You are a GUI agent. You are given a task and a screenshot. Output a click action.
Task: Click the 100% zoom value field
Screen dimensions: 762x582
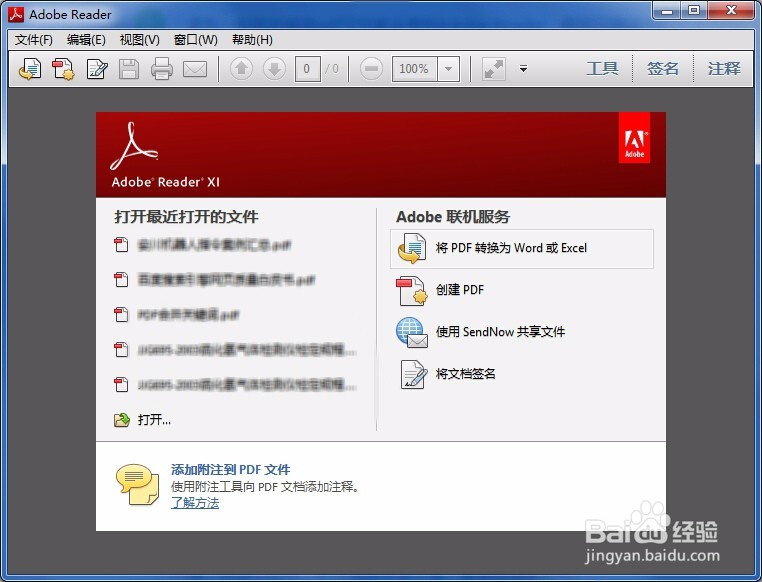[415, 69]
